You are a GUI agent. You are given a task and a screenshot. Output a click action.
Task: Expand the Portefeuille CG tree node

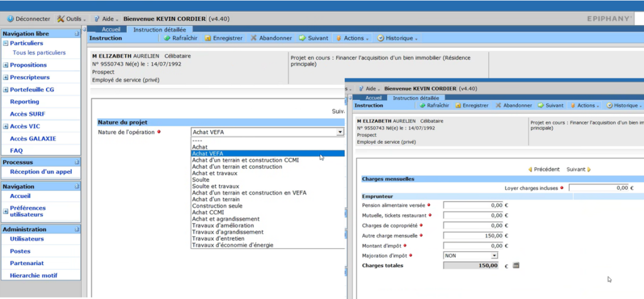point(6,90)
